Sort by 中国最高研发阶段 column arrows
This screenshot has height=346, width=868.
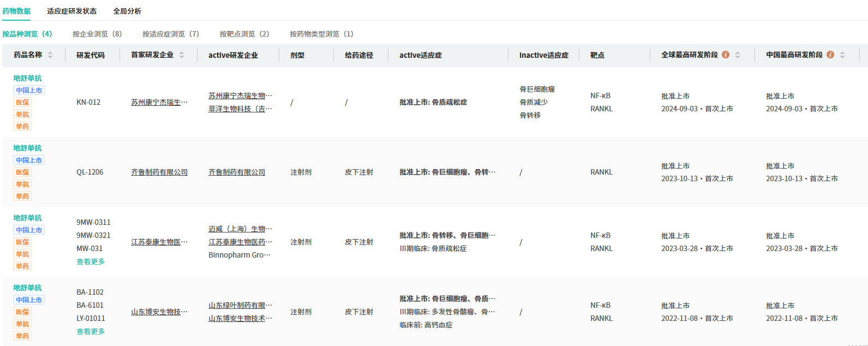click(842, 55)
